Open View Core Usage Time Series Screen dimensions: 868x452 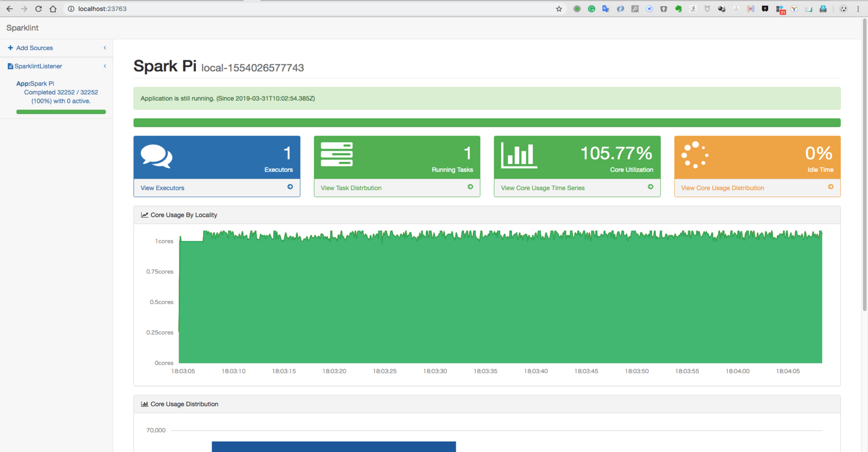[x=543, y=188]
